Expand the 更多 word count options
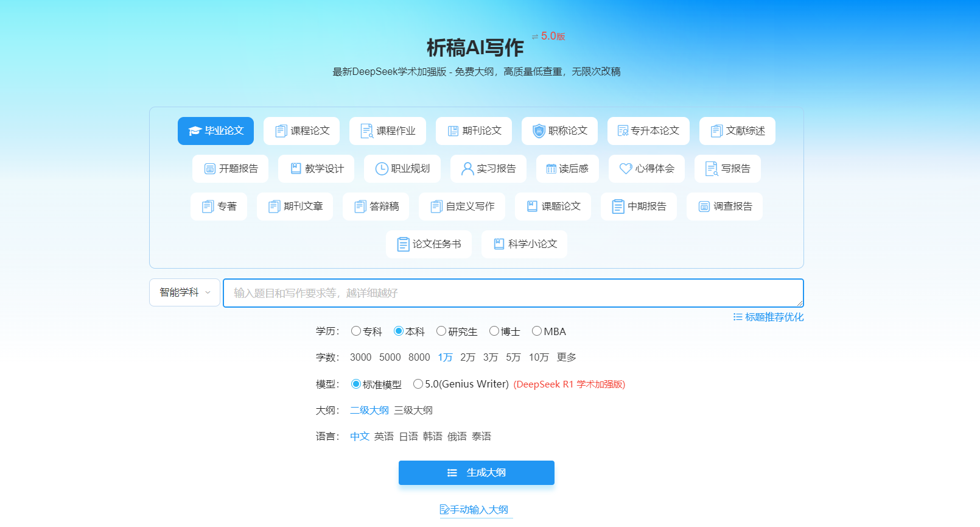 pos(566,358)
